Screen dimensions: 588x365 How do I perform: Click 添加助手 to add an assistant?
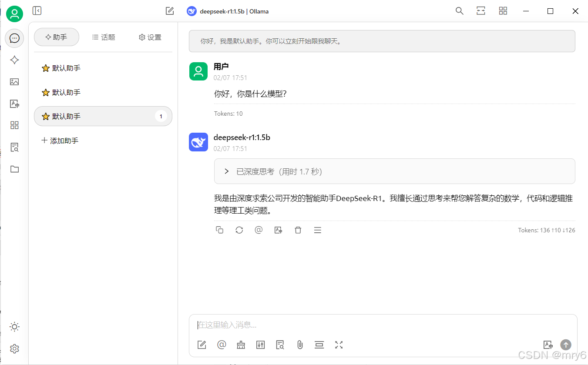point(60,141)
